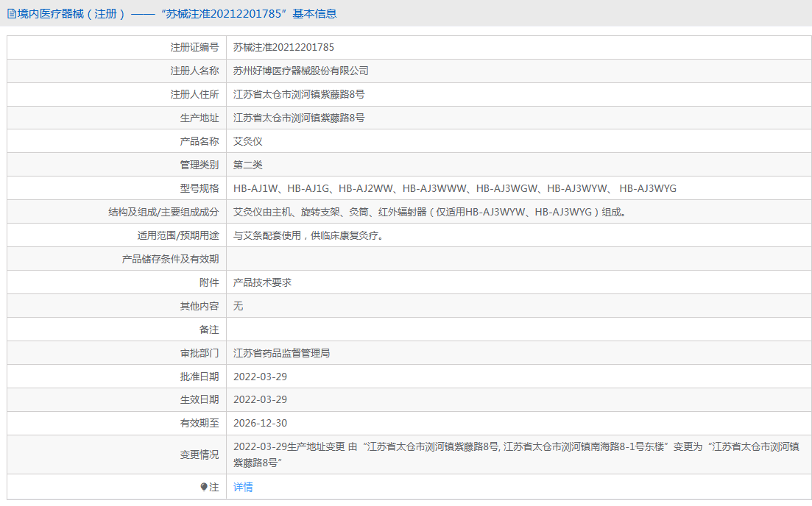Click expiry date 2026-12-30
Image resolution: width=812 pixels, height=506 pixels.
click(x=260, y=423)
